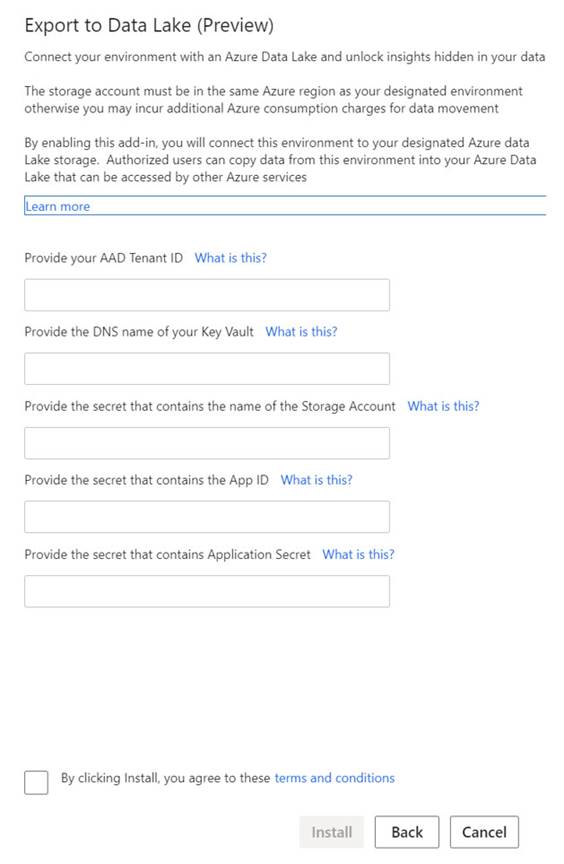Open 'What is this?' next to App ID secret
This screenshot has width=564, height=864.
pyautogui.click(x=317, y=480)
